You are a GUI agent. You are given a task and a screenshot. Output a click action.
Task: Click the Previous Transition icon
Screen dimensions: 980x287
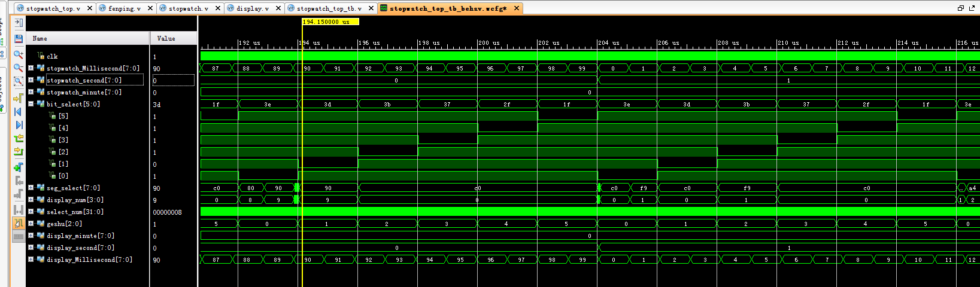[19, 138]
